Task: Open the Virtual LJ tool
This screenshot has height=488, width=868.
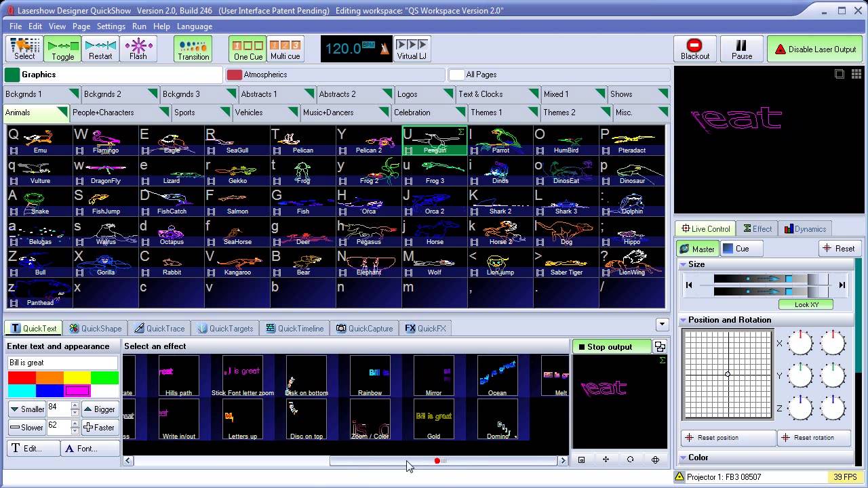Action: [411, 49]
